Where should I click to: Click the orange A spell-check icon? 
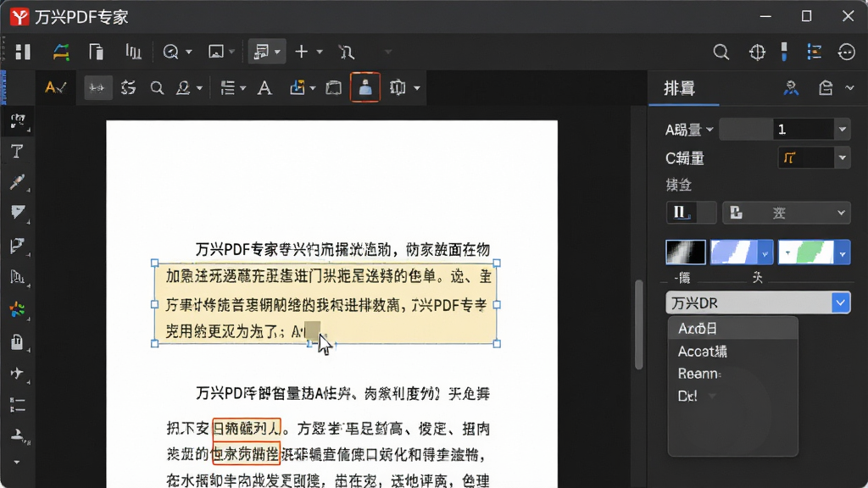[55, 87]
